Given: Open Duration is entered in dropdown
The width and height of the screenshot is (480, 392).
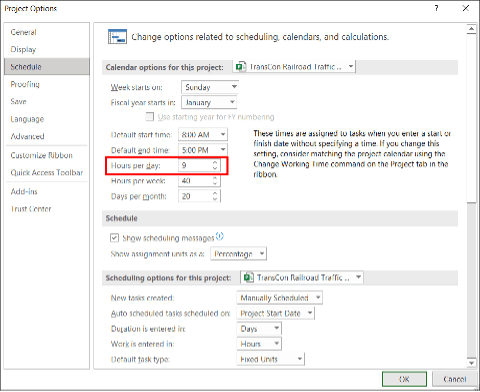Looking at the screenshot, I should coord(259,328).
